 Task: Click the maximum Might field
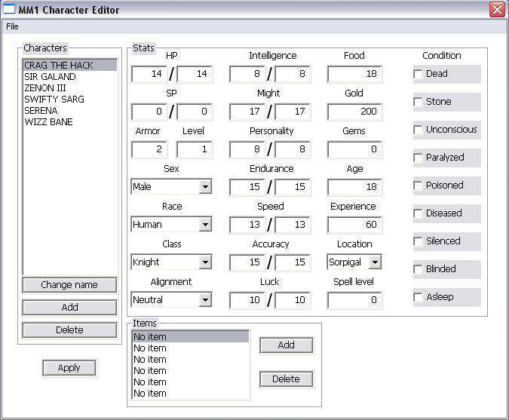[x=293, y=112]
